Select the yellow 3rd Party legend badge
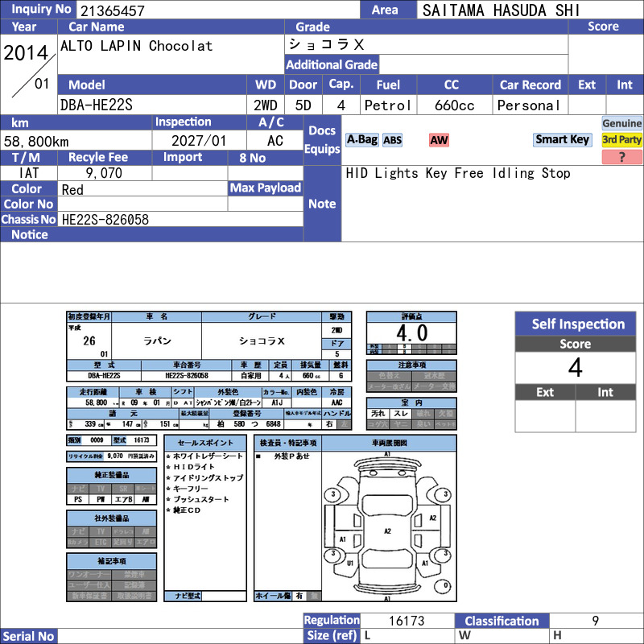This screenshot has width=644, height=644. [x=621, y=139]
